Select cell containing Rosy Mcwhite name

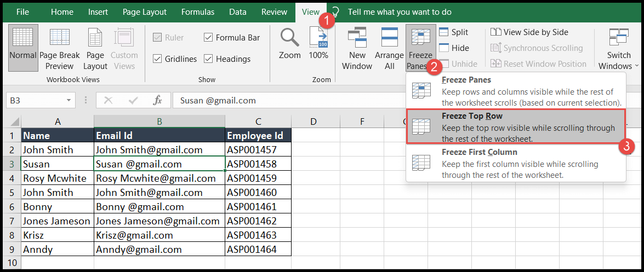58,178
